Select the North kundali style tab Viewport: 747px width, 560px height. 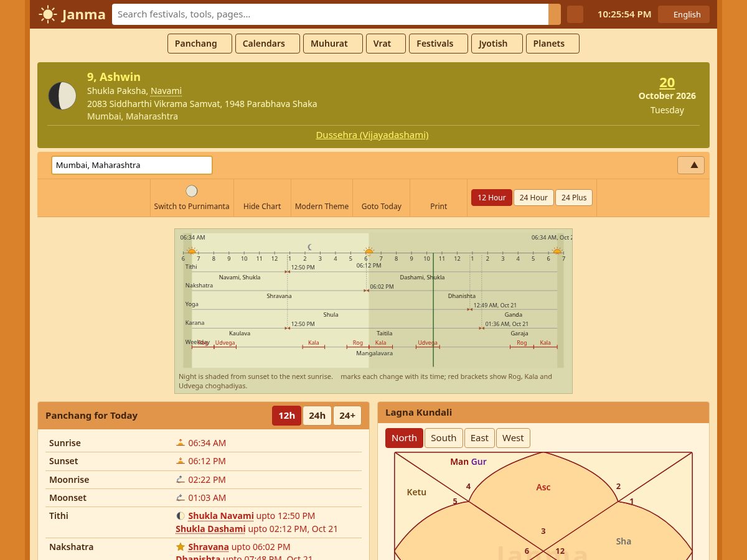(404, 438)
